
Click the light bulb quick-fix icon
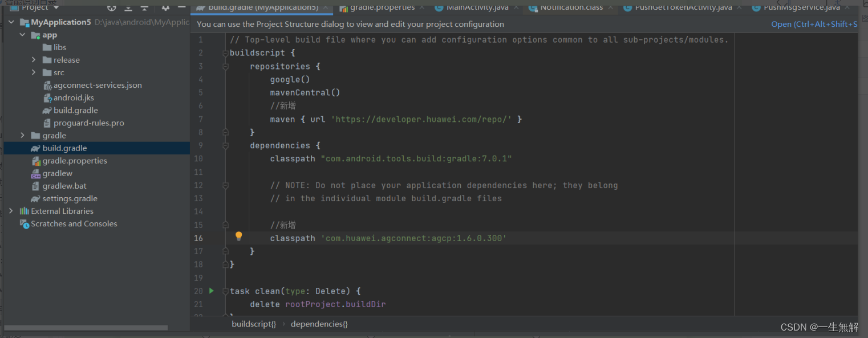pyautogui.click(x=239, y=236)
